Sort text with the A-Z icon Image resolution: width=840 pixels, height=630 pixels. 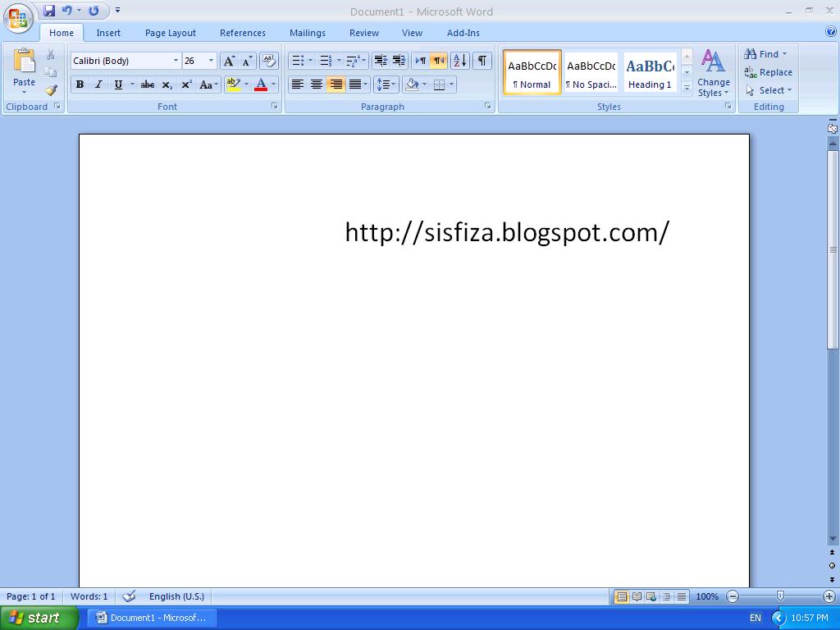459,61
